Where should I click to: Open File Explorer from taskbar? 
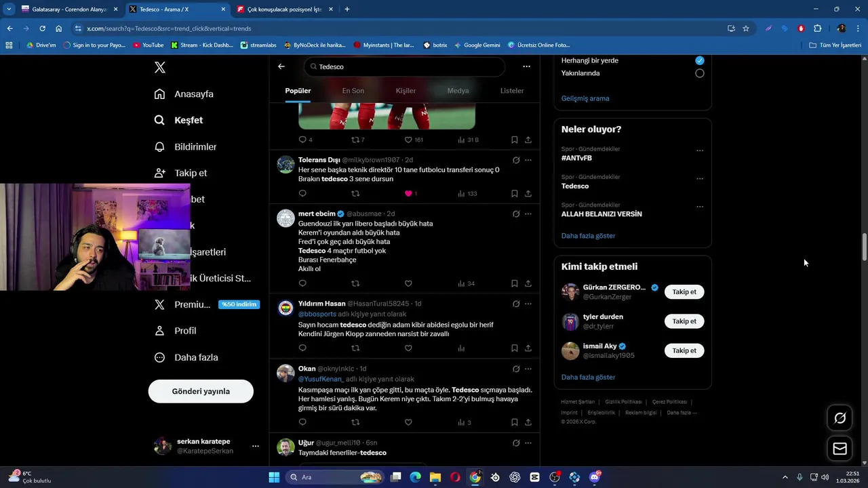pyautogui.click(x=435, y=477)
